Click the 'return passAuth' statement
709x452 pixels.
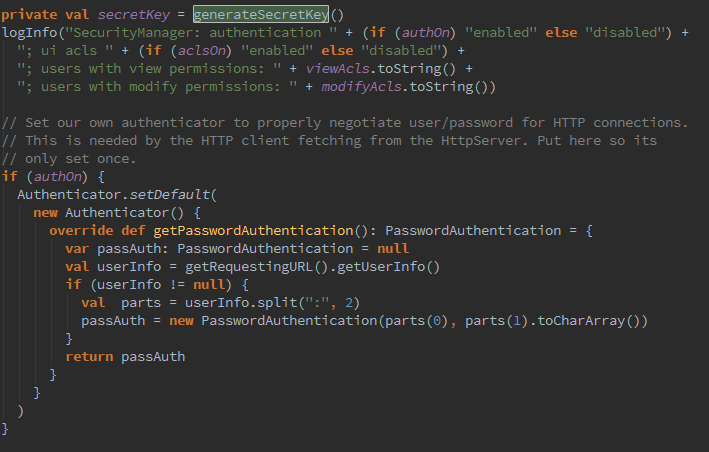point(125,357)
